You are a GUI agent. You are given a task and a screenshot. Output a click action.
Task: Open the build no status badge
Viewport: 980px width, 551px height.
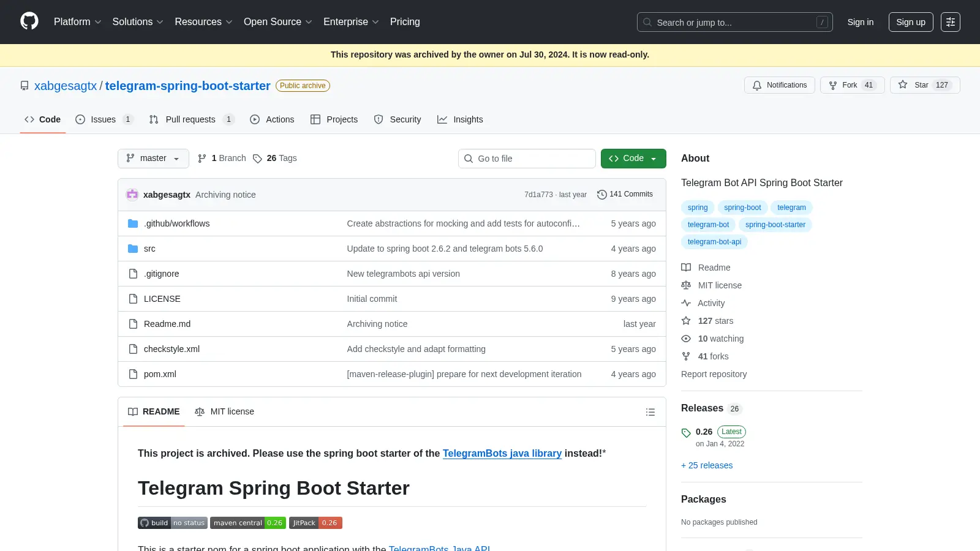click(173, 523)
